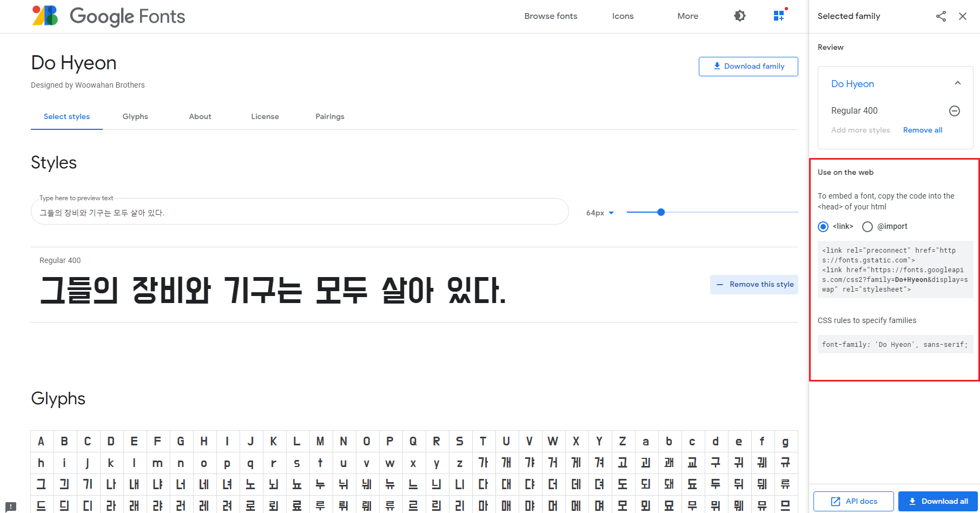980x513 pixels.
Task: Share the selected font family
Action: [941, 16]
